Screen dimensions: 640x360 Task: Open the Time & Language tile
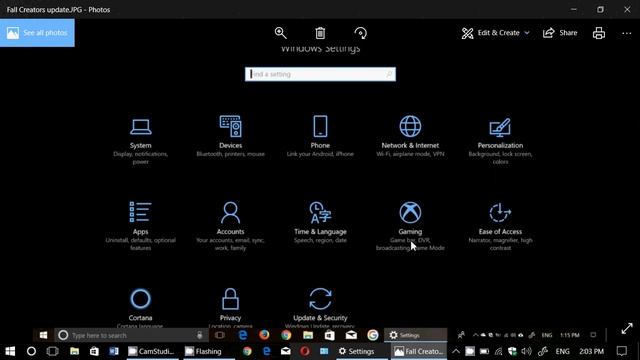coord(320,223)
